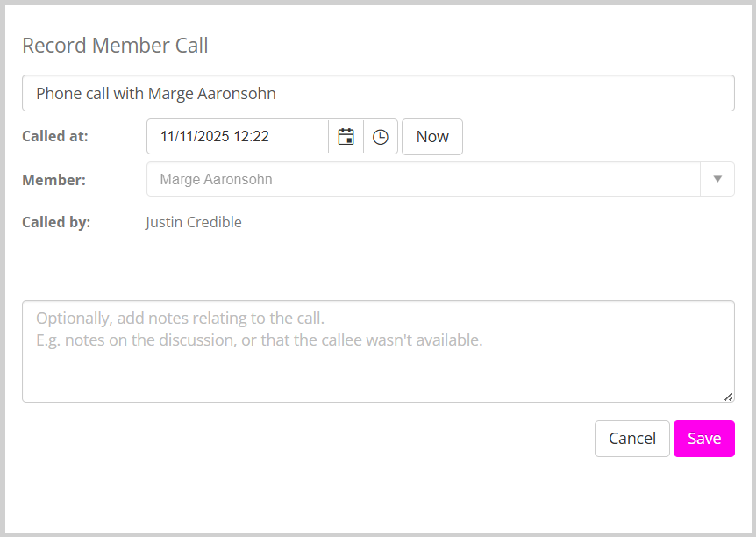This screenshot has height=537, width=756.
Task: Set call time with the Now button
Action: tap(432, 137)
